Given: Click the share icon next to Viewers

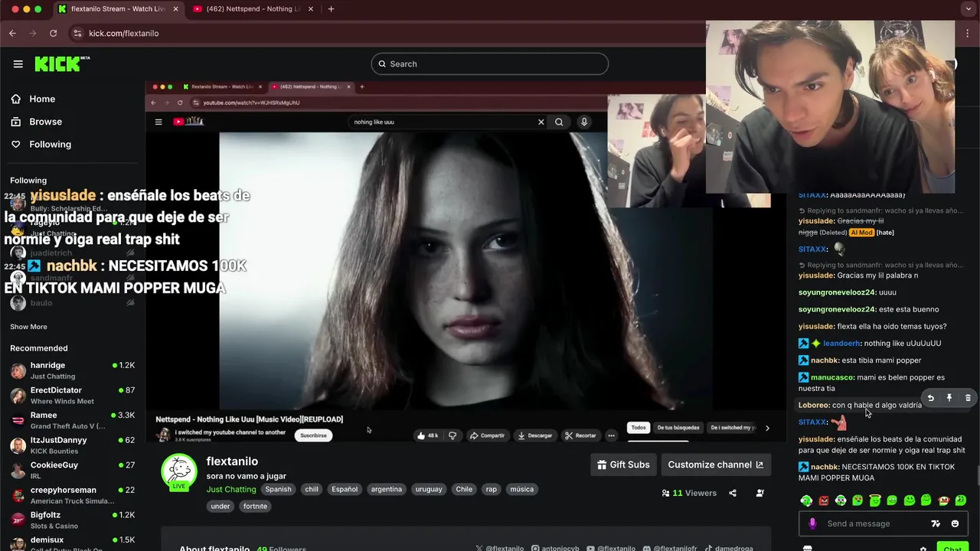Looking at the screenshot, I should [x=733, y=493].
